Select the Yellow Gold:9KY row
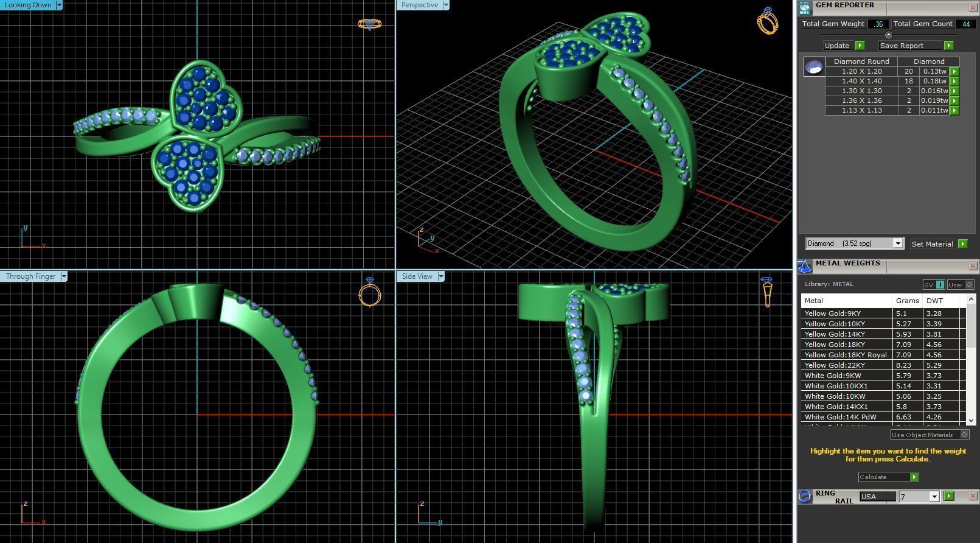 click(883, 314)
